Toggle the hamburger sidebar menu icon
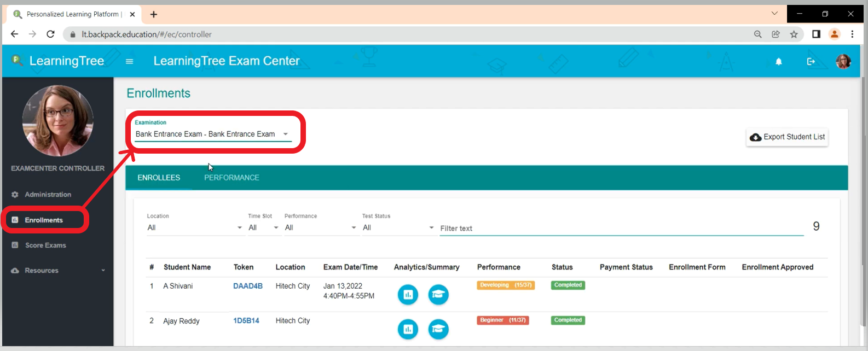This screenshot has width=868, height=351. (x=130, y=62)
